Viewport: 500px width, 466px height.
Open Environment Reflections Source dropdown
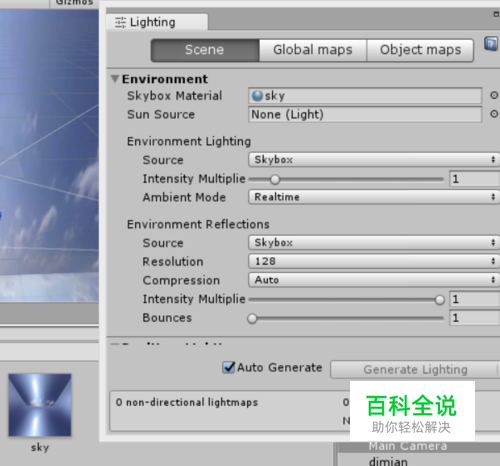pos(373,243)
